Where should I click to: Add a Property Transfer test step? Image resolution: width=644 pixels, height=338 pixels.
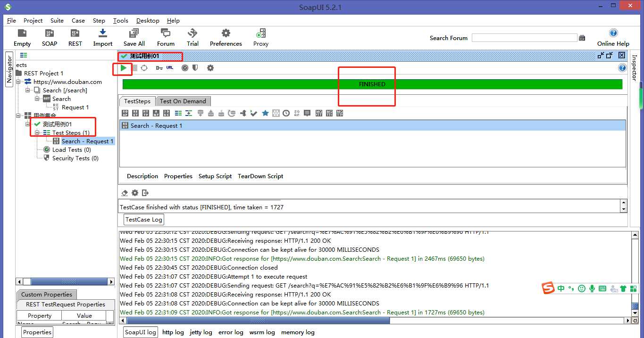click(189, 113)
